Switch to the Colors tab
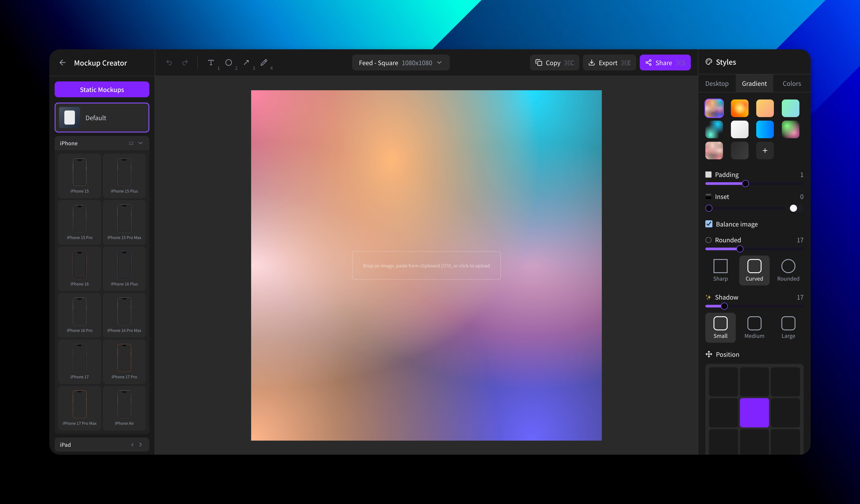 pyautogui.click(x=792, y=84)
